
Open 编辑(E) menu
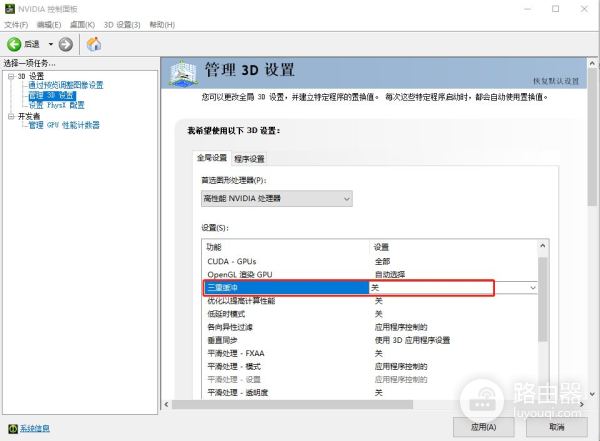coord(49,25)
